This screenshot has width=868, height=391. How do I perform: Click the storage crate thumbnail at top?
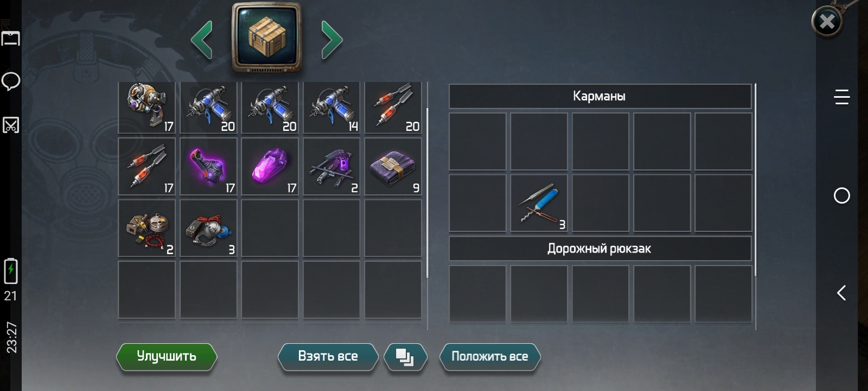(x=266, y=37)
